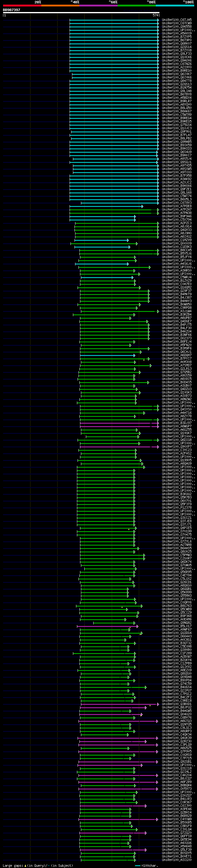Image resolution: width=197 pixels, height=868 pixels.
Task: Open hit UniRef100_Q96558
Action: (176, 26)
